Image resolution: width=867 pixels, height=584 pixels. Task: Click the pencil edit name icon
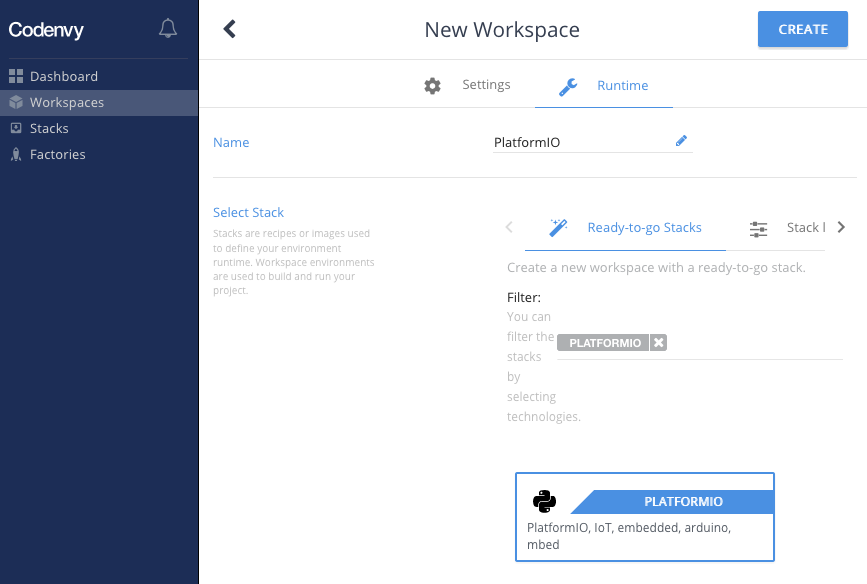tap(681, 141)
